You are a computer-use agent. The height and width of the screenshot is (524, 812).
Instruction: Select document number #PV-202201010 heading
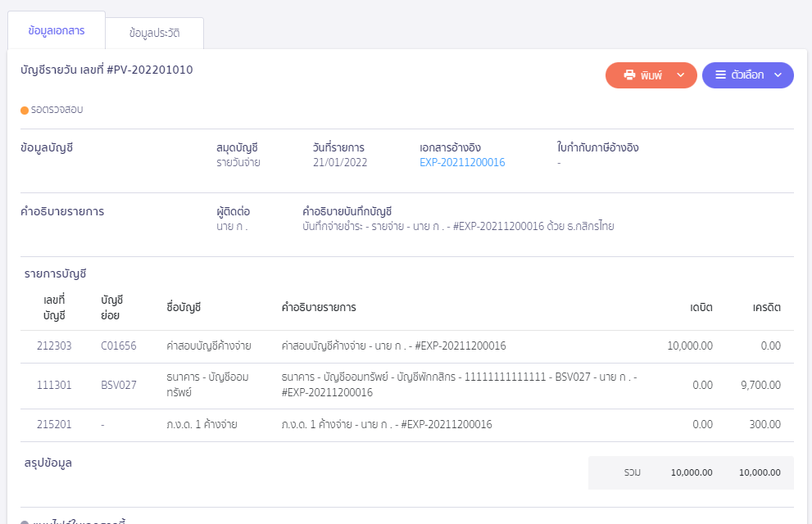(x=150, y=70)
